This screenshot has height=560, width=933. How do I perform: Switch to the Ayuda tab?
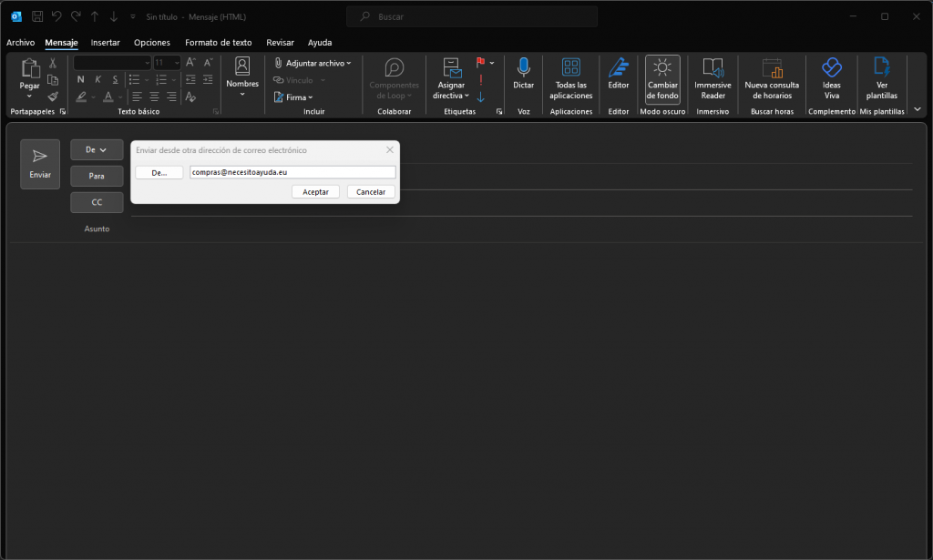(x=320, y=43)
